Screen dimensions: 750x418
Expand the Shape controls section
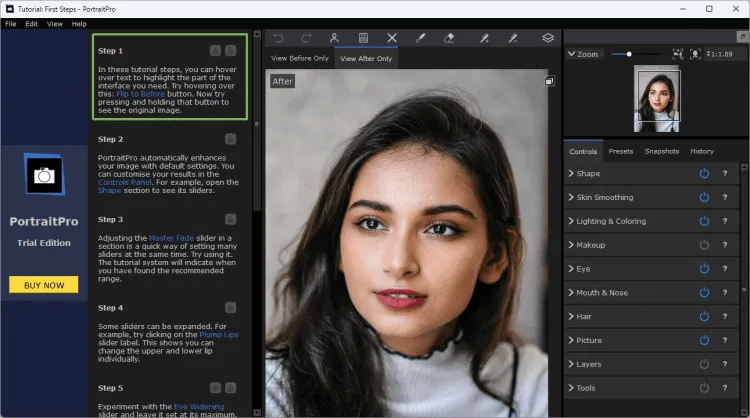[588, 173]
